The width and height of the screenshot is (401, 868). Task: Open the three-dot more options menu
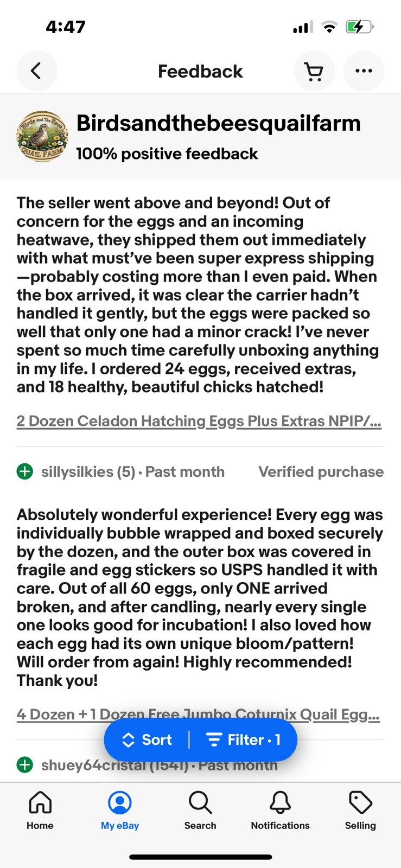364,71
